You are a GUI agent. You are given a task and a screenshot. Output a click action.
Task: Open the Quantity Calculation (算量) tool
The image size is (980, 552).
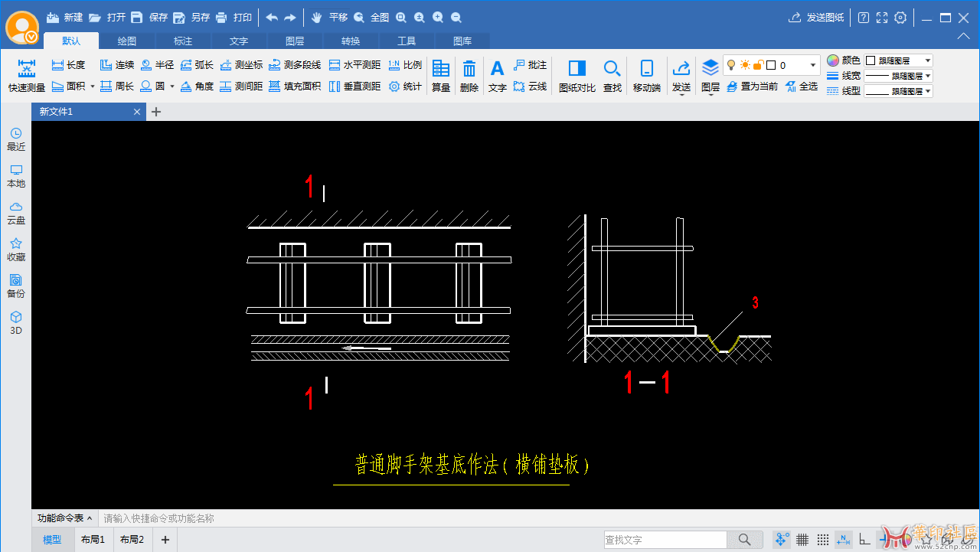[x=441, y=76]
